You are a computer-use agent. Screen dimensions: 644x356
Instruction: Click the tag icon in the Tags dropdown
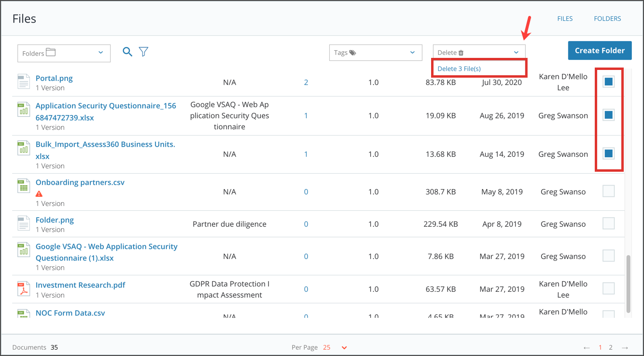352,53
